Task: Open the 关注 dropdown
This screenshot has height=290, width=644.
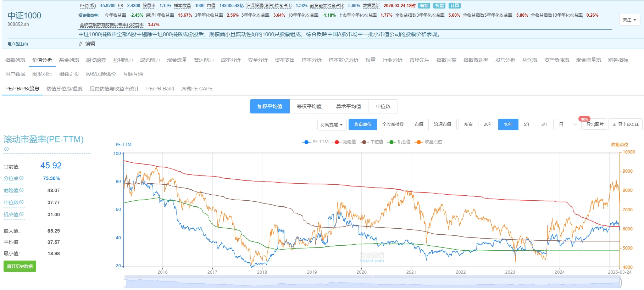Action: (629, 20)
